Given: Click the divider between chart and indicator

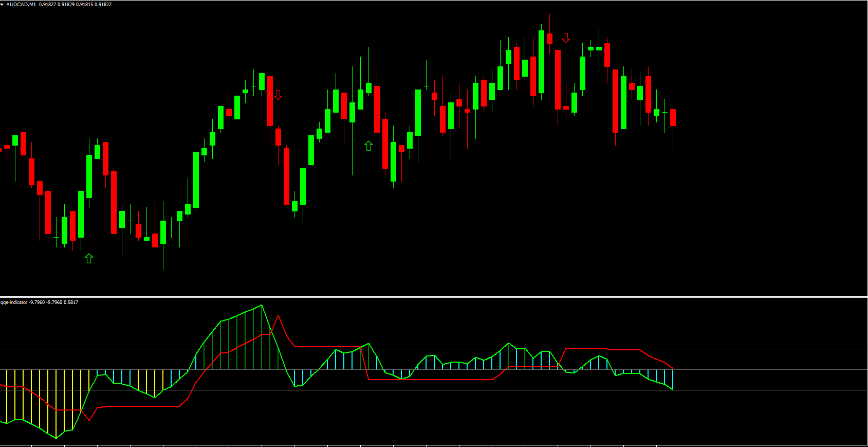Looking at the screenshot, I should coord(434,296).
